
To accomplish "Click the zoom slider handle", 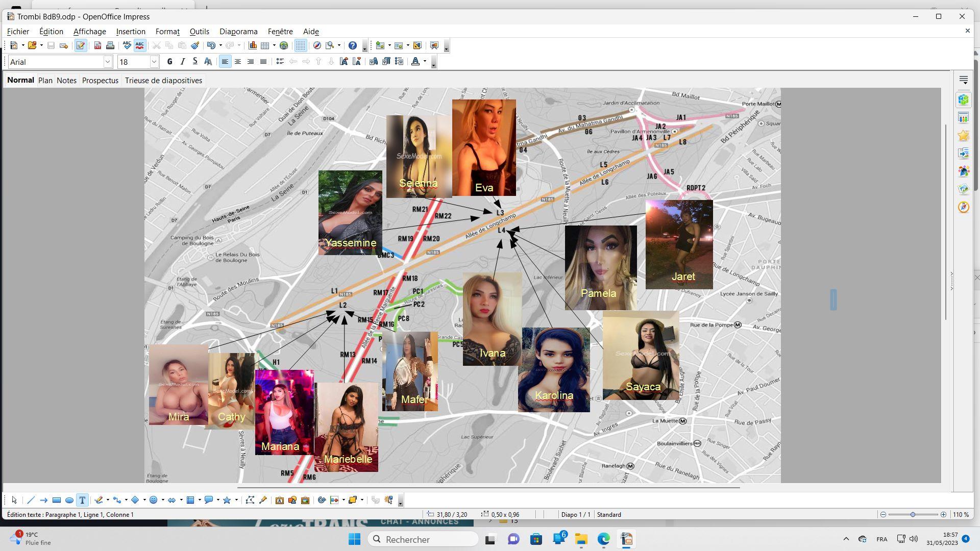I will pos(913,515).
